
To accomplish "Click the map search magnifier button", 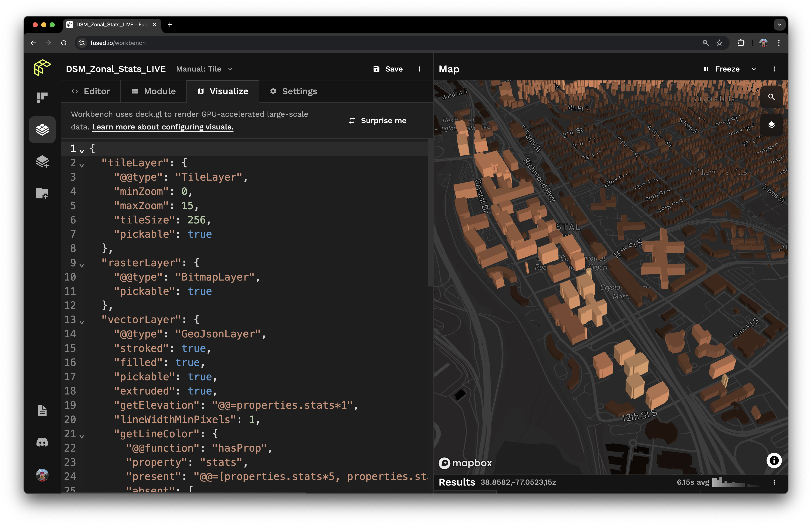I will [771, 97].
